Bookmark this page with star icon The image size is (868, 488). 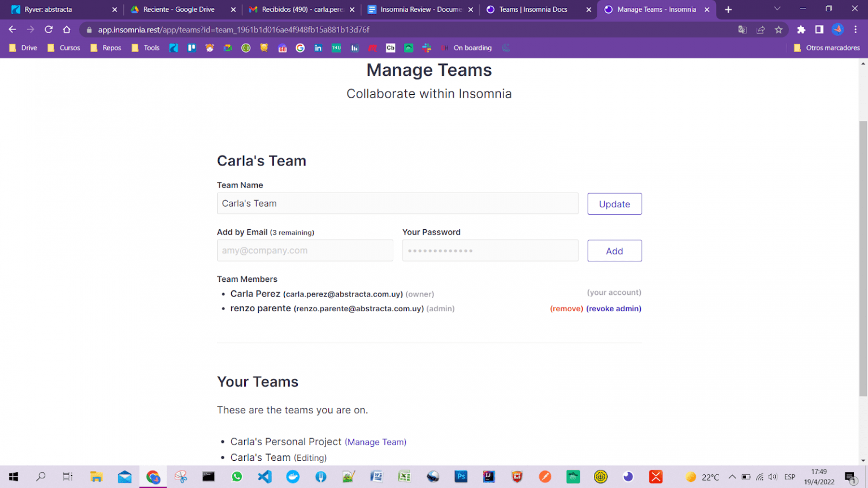[x=779, y=29]
